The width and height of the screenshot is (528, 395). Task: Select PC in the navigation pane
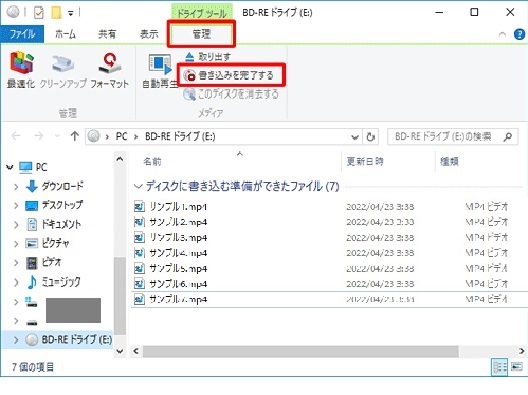41,167
